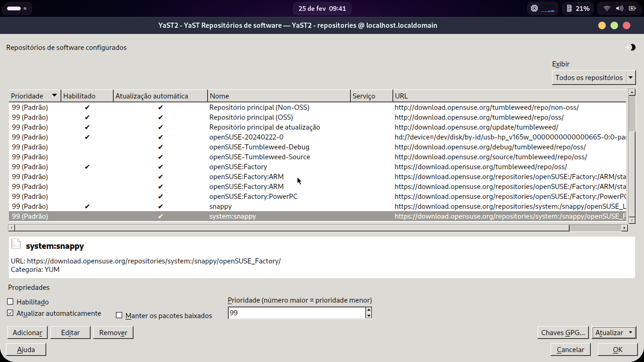Click the horizontal scrollbar right arrow
The height and width of the screenshot is (362, 644).
tap(624, 228)
